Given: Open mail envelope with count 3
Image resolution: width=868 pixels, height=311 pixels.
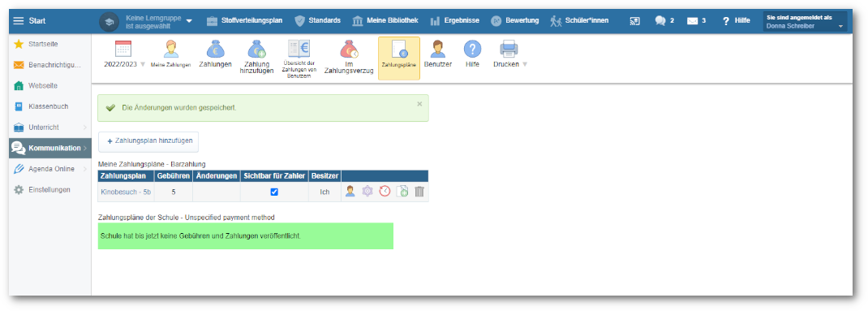Looking at the screenshot, I should (696, 20).
